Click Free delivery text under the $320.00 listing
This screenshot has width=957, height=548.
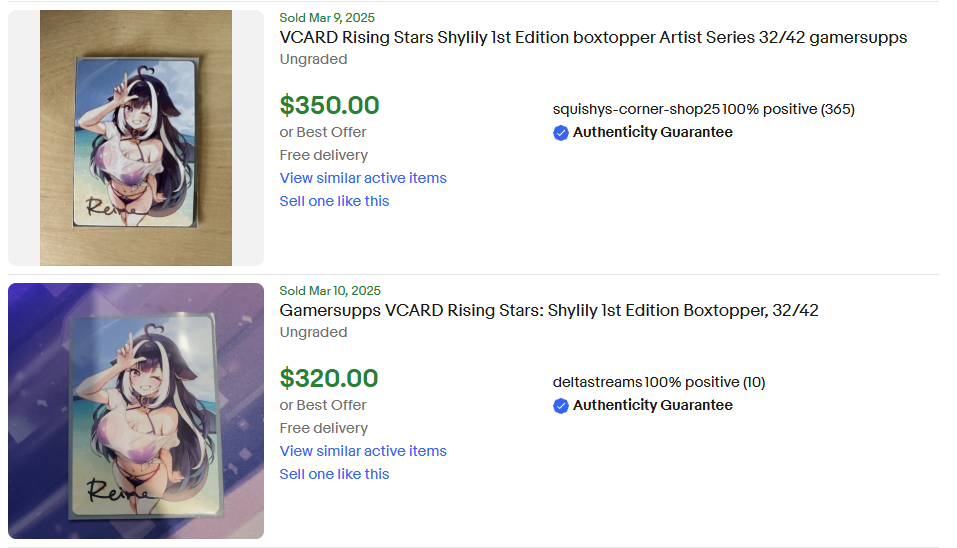coord(323,428)
